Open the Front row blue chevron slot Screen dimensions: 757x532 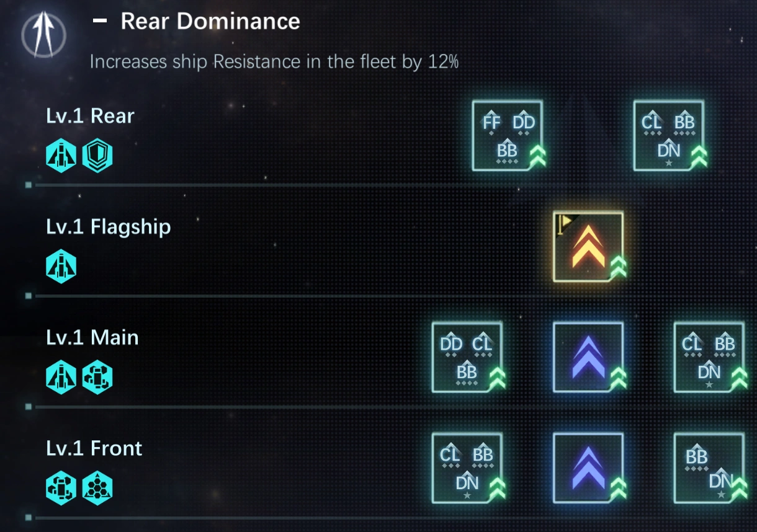click(588, 468)
